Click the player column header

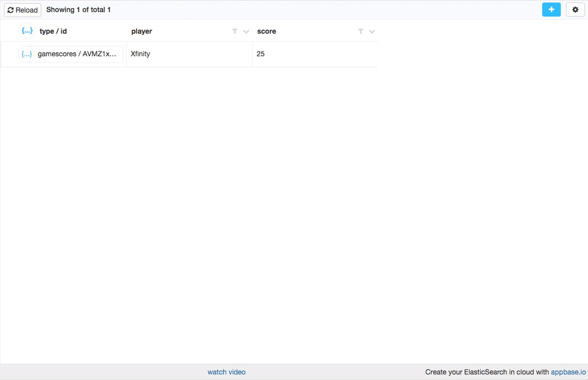click(141, 31)
